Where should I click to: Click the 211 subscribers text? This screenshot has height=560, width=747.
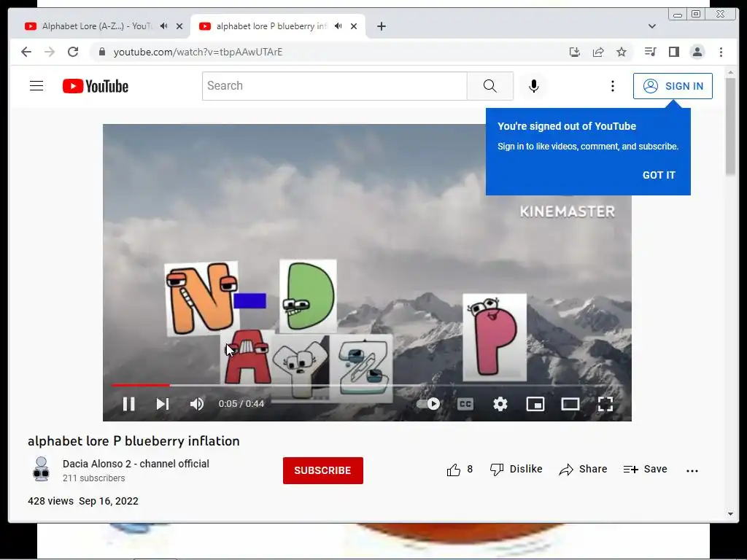(x=94, y=478)
